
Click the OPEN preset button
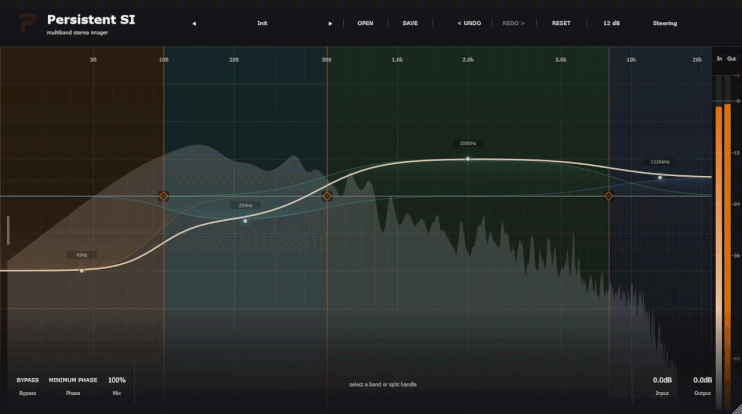click(x=365, y=23)
